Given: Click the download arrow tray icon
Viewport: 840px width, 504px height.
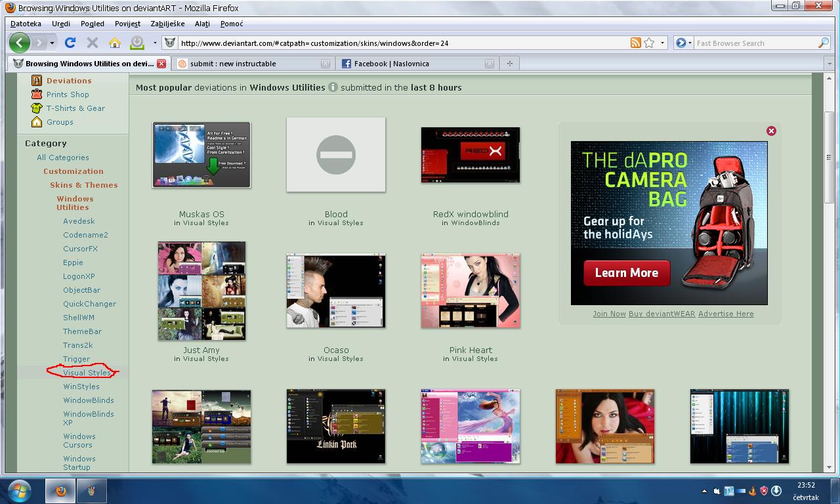Looking at the screenshot, I should [x=776, y=491].
